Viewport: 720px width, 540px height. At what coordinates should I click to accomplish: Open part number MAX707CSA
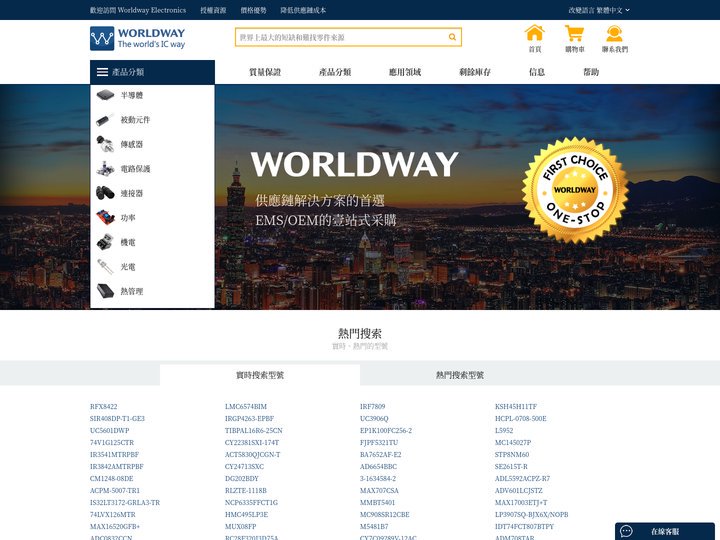379,490
